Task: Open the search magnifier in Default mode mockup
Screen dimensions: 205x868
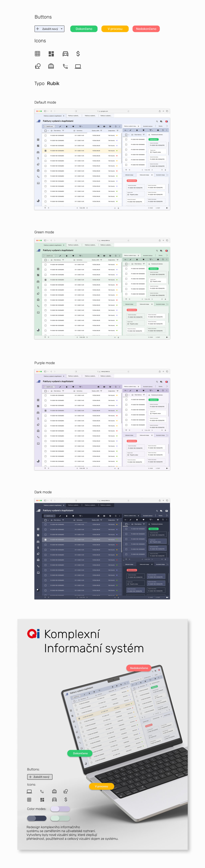Action: tap(157, 121)
